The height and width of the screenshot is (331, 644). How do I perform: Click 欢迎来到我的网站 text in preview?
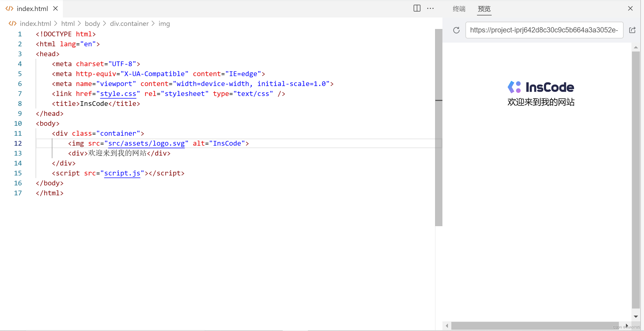tap(541, 102)
